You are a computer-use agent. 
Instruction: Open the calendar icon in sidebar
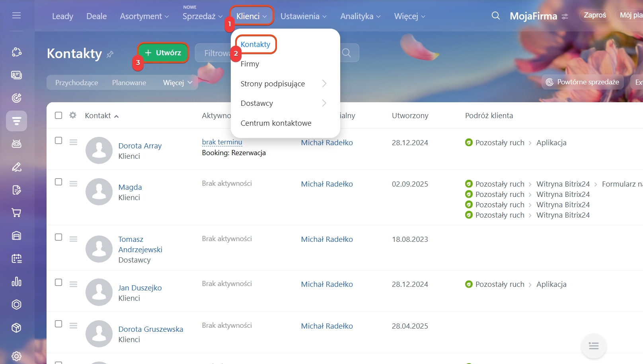(x=16, y=259)
